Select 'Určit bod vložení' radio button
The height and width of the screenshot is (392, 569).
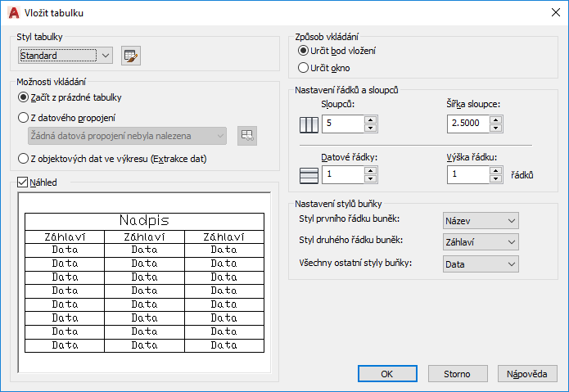click(x=303, y=51)
